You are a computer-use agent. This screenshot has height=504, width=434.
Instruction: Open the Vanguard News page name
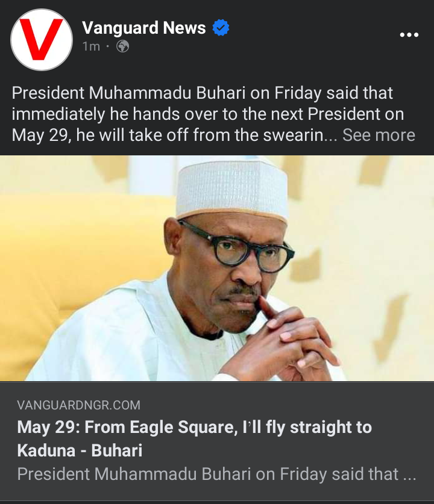[144, 28]
